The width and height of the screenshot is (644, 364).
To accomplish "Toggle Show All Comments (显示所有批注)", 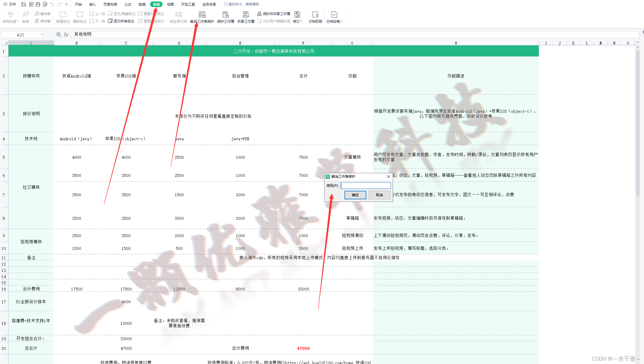I will 121,21.
